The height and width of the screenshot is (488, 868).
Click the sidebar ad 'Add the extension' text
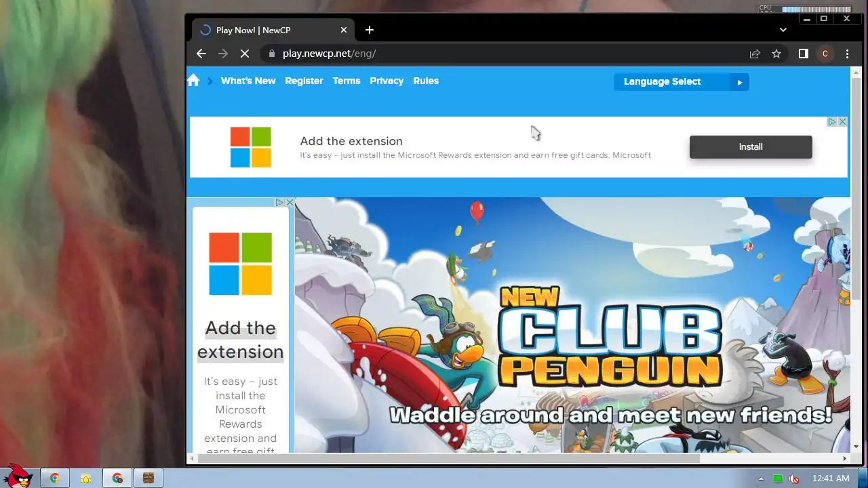240,340
